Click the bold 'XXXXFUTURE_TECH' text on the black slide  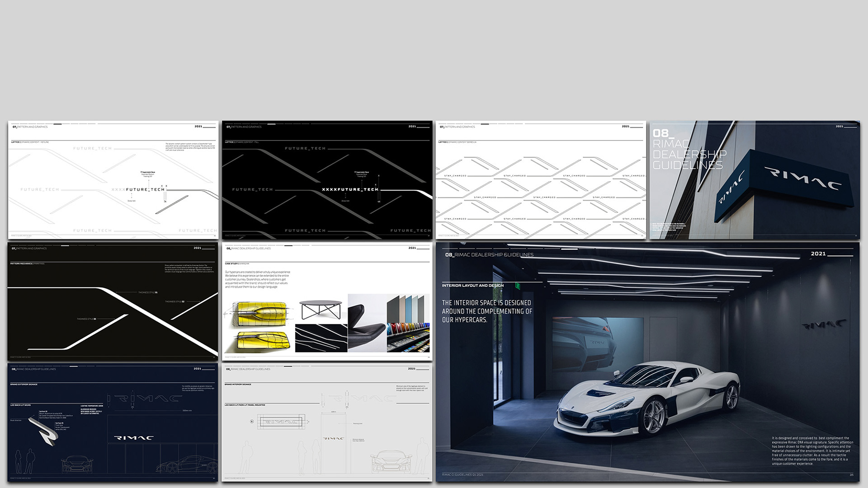(350, 190)
